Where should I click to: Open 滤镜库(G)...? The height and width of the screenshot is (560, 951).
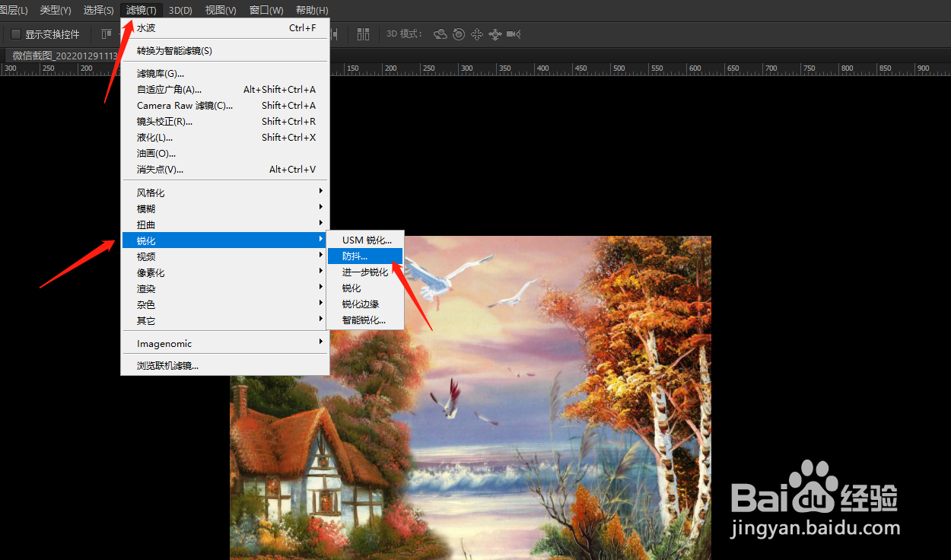(225, 73)
